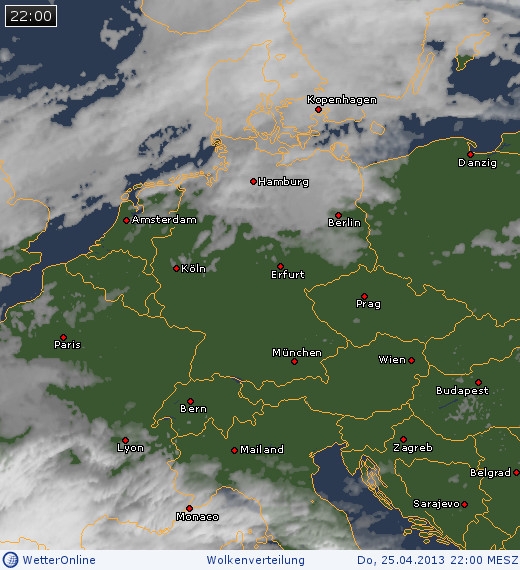Click the red marker for Hamburg
Screen dimensions: 520x570
253,181
